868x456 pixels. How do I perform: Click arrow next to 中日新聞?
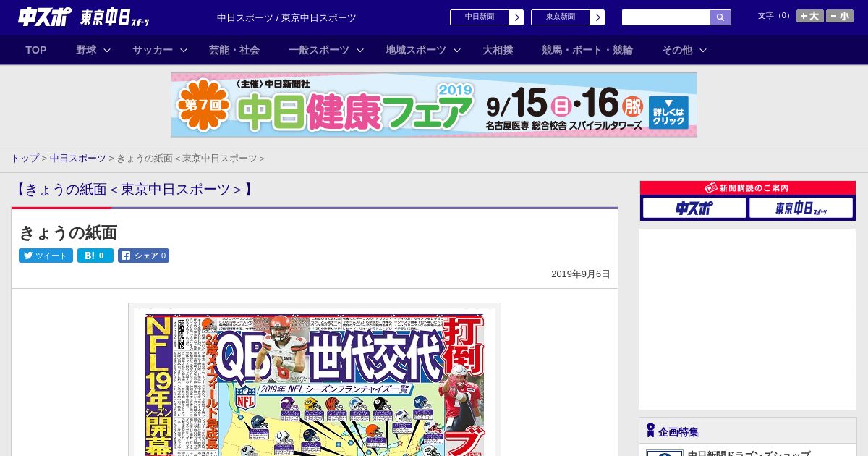point(516,17)
